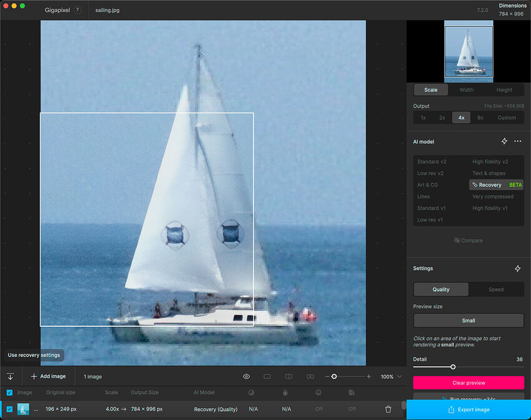Click the Clear preview button
The width and height of the screenshot is (531, 420).
click(469, 382)
